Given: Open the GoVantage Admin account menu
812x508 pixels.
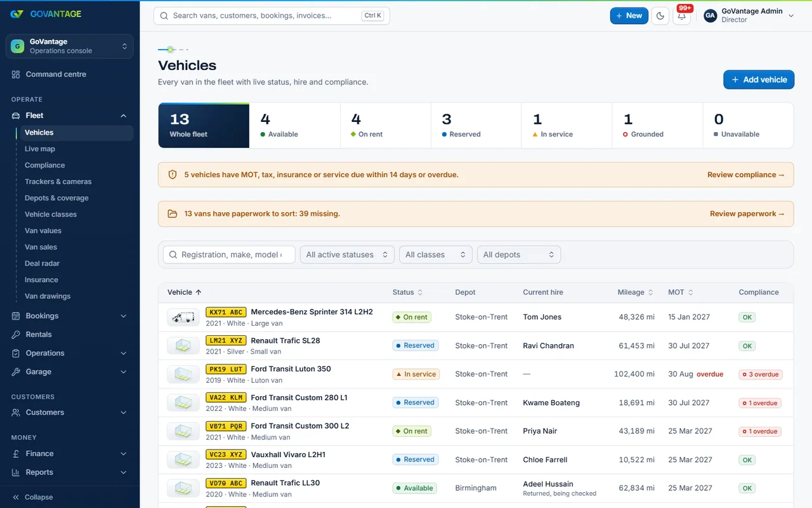Looking at the screenshot, I should (x=750, y=16).
